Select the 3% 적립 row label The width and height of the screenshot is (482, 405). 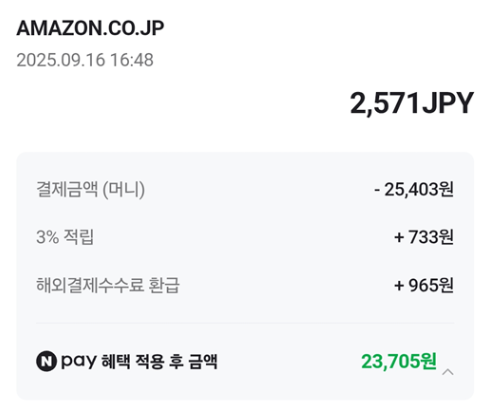(x=65, y=237)
